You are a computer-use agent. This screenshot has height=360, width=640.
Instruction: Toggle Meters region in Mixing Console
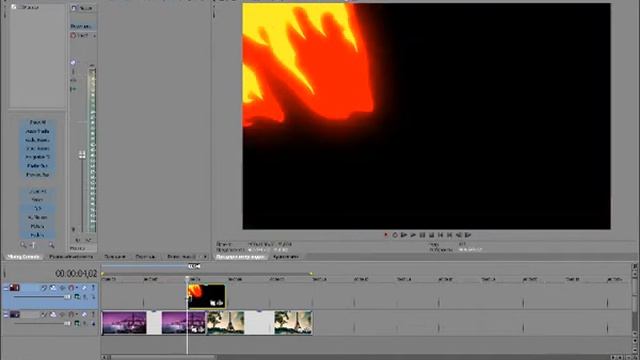click(x=38, y=226)
